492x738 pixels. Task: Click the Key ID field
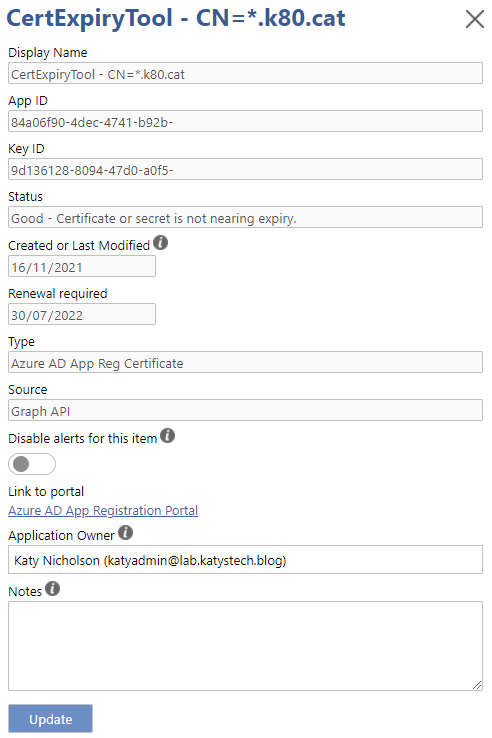[x=245, y=169]
